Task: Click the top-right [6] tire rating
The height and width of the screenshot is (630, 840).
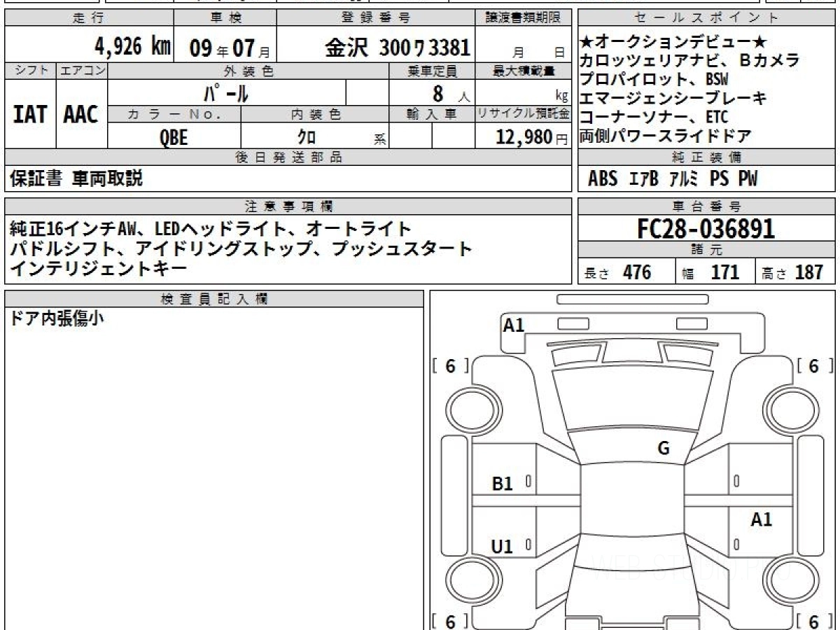Action: (813, 366)
